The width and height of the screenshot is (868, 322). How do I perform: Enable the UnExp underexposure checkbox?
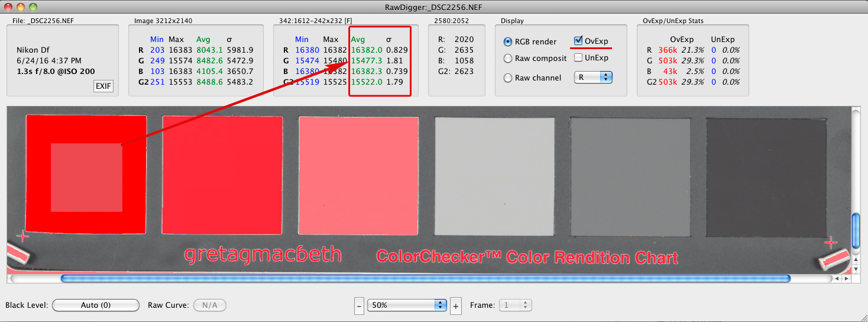[x=578, y=57]
